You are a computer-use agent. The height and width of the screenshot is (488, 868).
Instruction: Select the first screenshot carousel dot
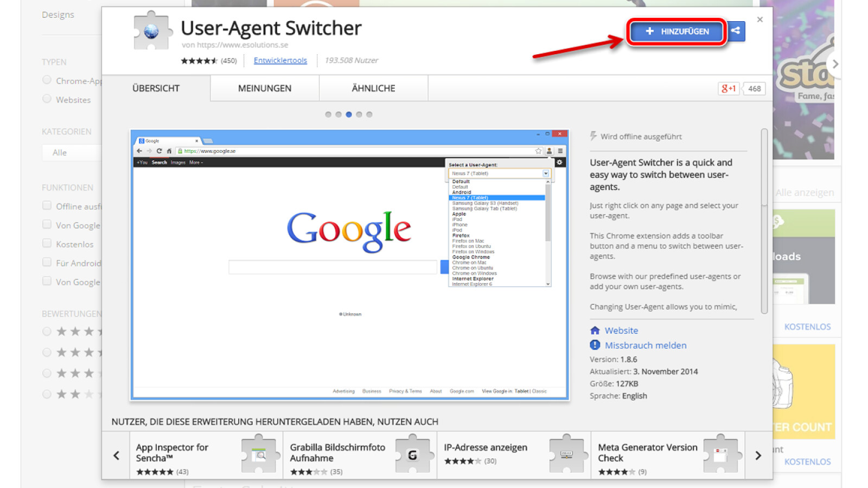(x=328, y=114)
